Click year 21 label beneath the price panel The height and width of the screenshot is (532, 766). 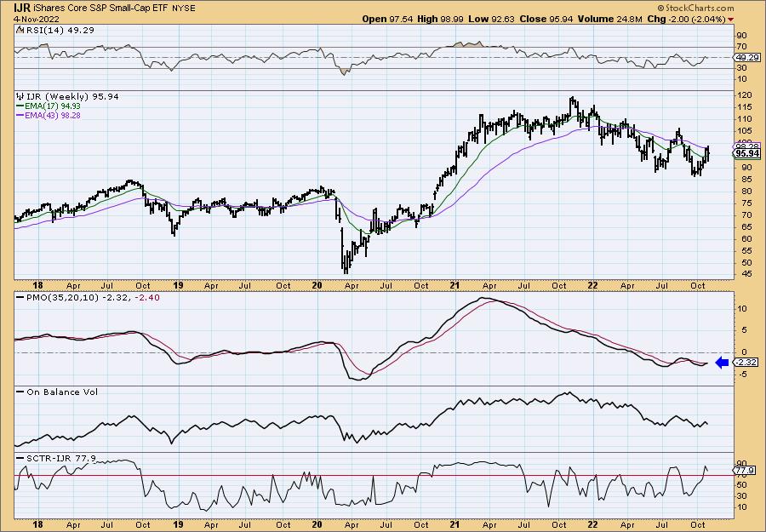454,285
